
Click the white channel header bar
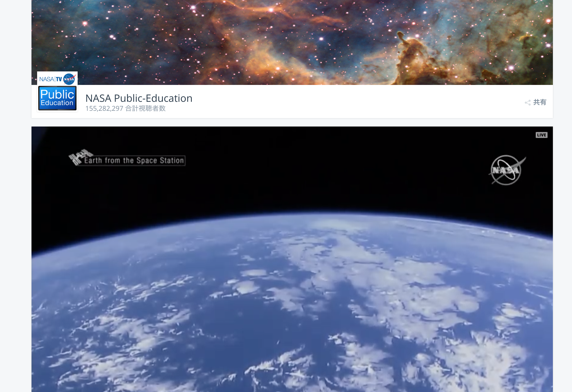click(292, 102)
